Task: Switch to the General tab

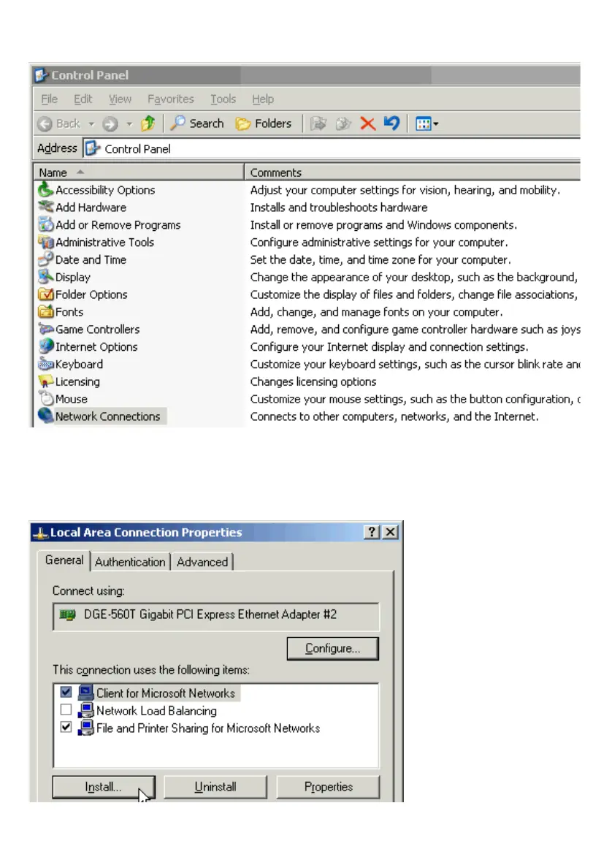Action: click(x=64, y=560)
